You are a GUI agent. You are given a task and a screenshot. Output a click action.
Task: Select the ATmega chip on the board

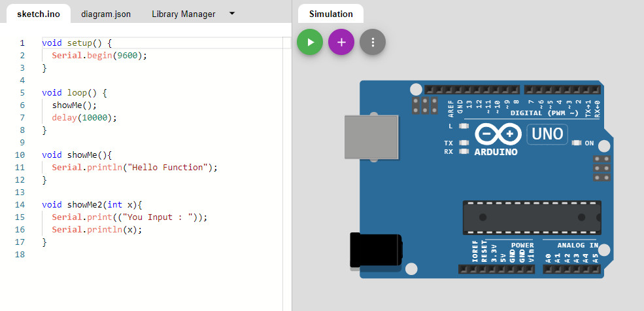[x=532, y=217]
